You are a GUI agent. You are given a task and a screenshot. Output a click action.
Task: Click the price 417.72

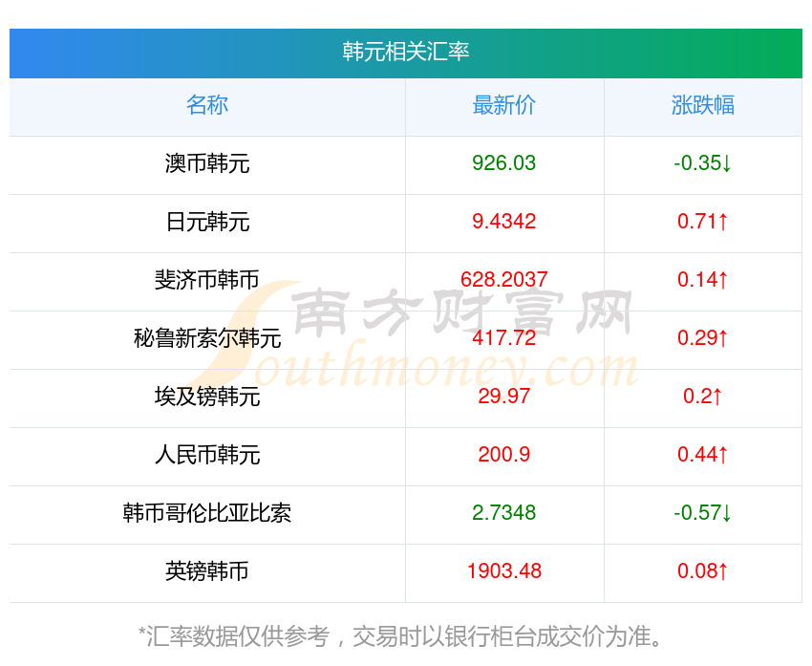click(503, 338)
